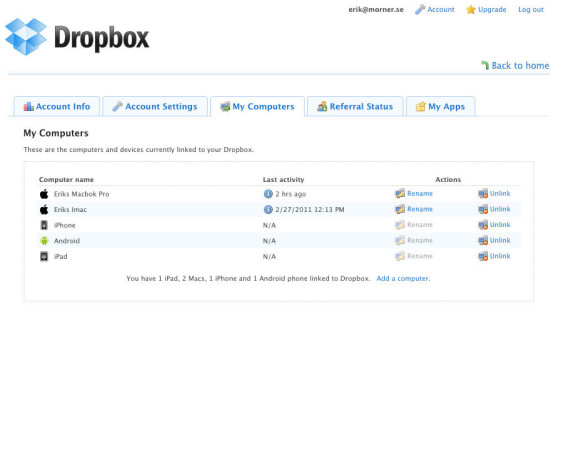Click the 2/27/2011 12:13 PM timestamp
This screenshot has height=449, width=576.
point(310,209)
